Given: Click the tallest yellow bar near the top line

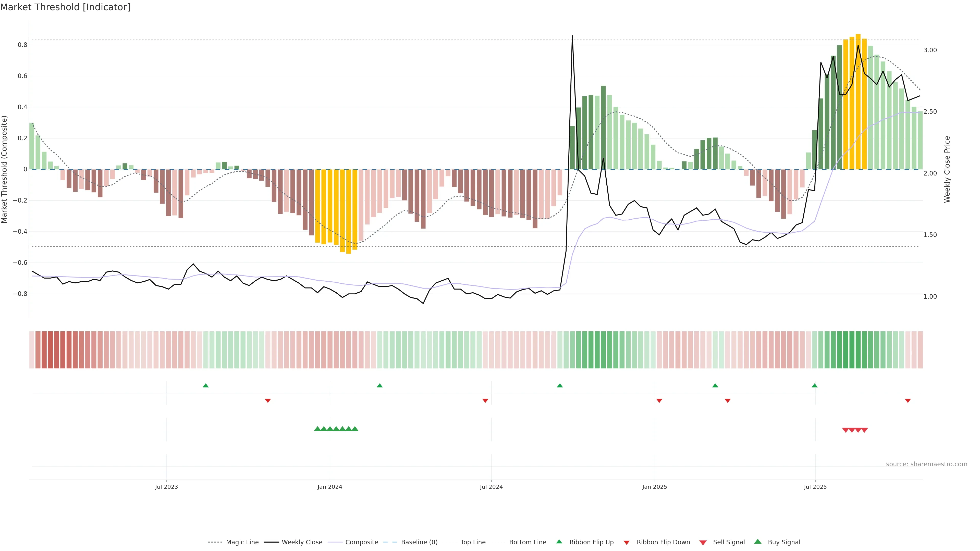Looking at the screenshot, I should (858, 102).
